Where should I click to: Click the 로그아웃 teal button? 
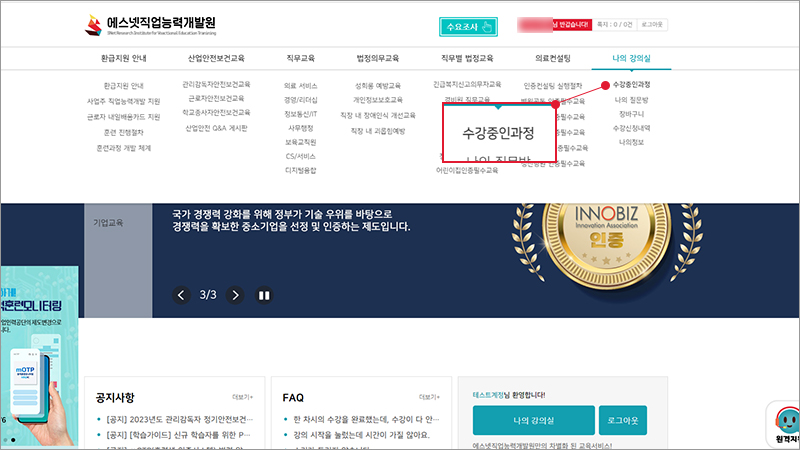(x=623, y=420)
